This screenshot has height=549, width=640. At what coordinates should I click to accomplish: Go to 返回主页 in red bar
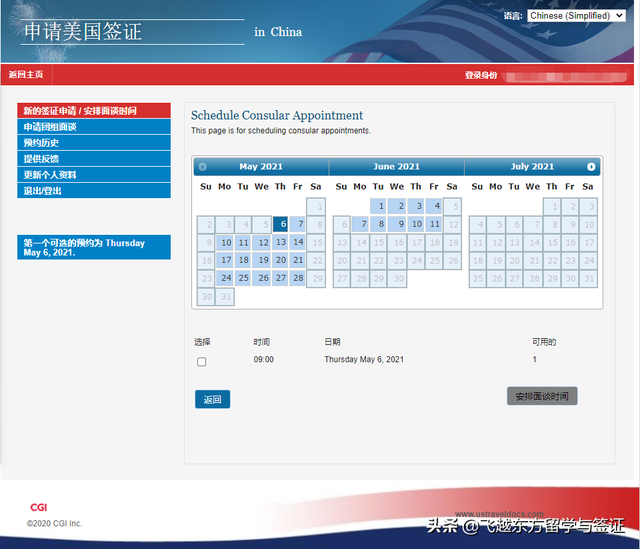pyautogui.click(x=25, y=75)
